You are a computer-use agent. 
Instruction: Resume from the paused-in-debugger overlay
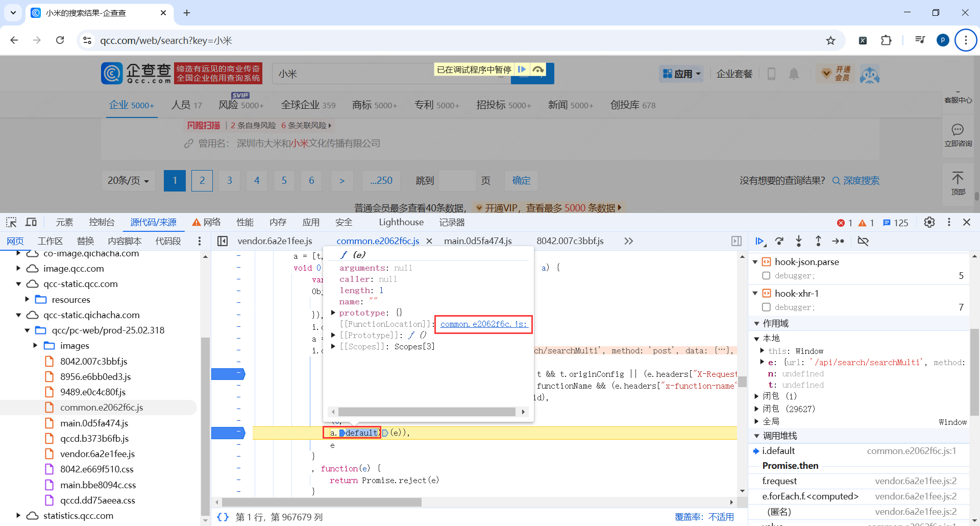tap(522, 69)
